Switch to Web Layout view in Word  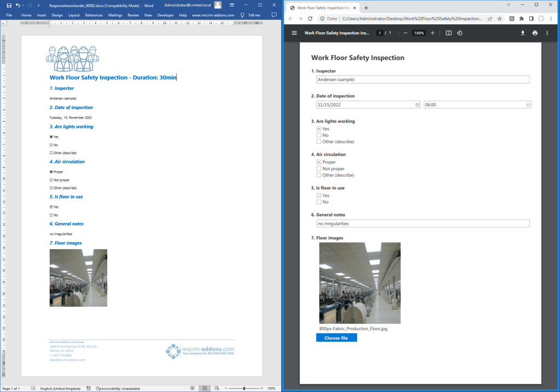(217, 388)
